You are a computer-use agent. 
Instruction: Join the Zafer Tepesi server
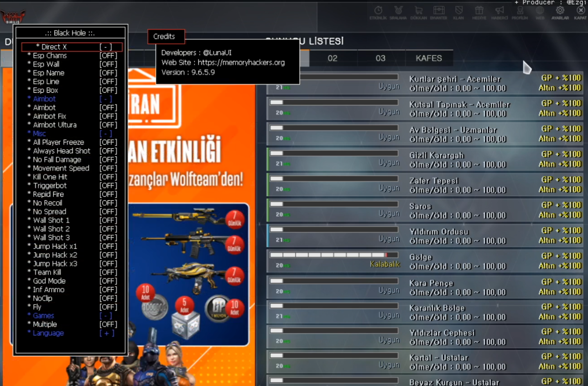pos(425,185)
